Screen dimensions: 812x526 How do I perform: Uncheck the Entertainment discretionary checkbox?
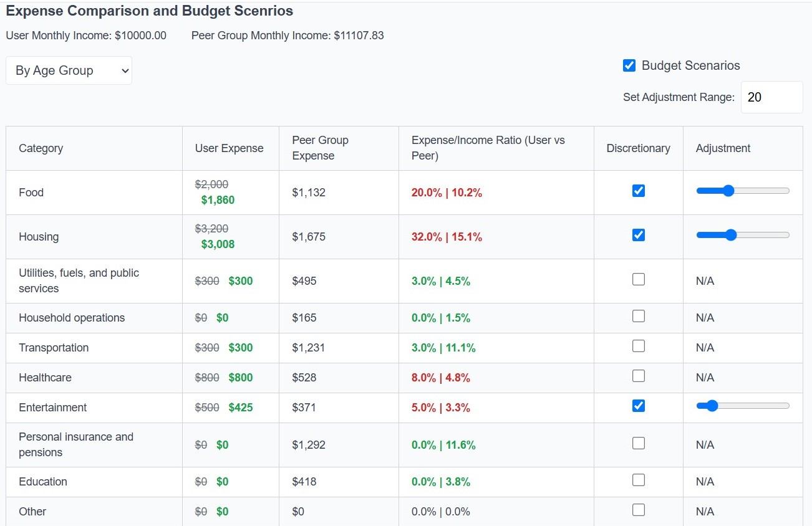click(x=638, y=405)
